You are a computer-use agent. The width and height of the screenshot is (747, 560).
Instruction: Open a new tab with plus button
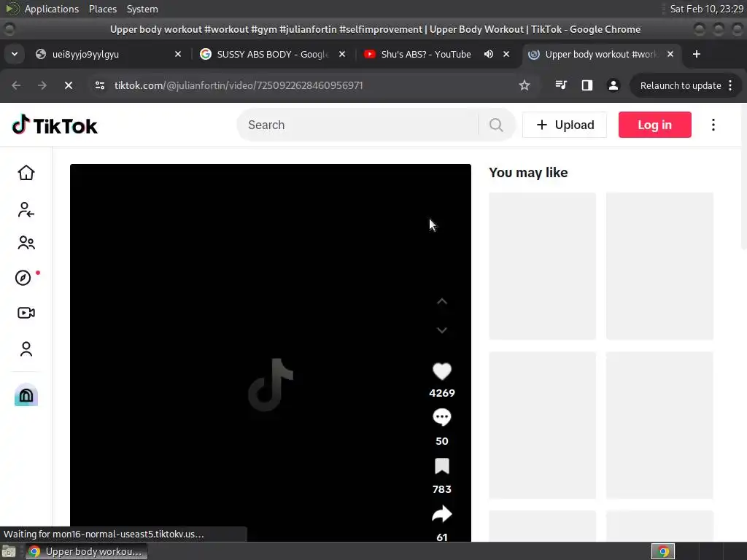[x=697, y=54]
